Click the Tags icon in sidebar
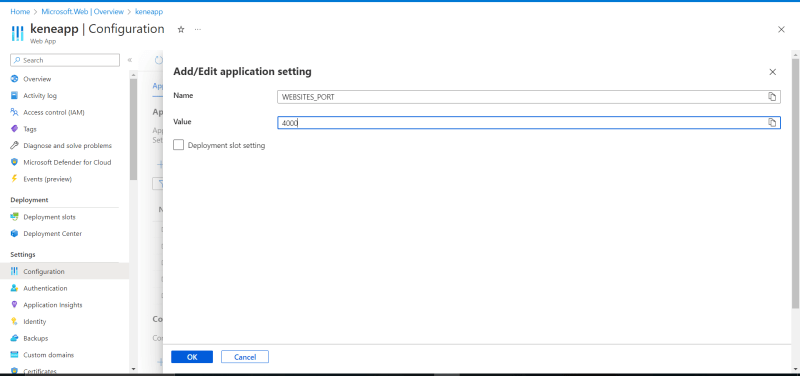800x376 pixels. [x=14, y=129]
